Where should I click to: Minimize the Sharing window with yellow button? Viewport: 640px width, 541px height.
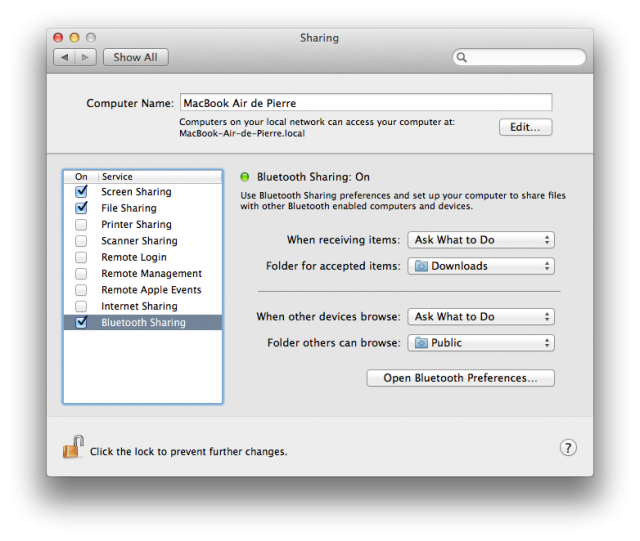(x=74, y=38)
